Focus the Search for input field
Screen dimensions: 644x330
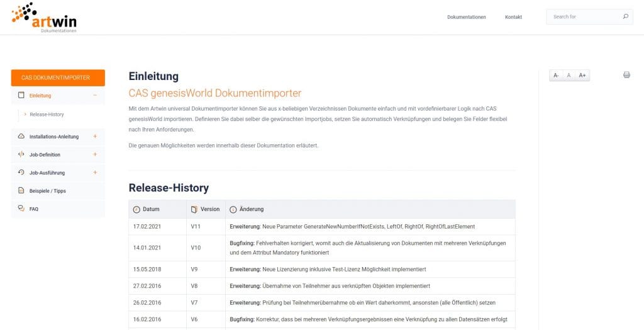coord(586,17)
